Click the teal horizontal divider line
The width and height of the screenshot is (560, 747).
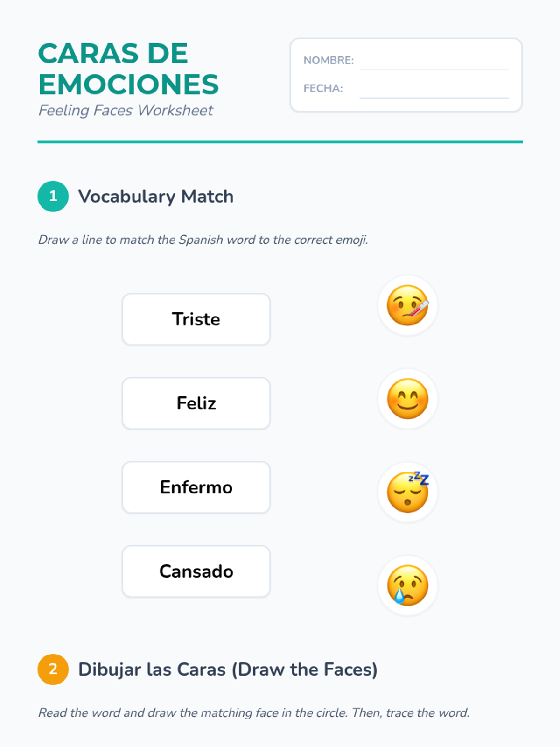point(280,141)
